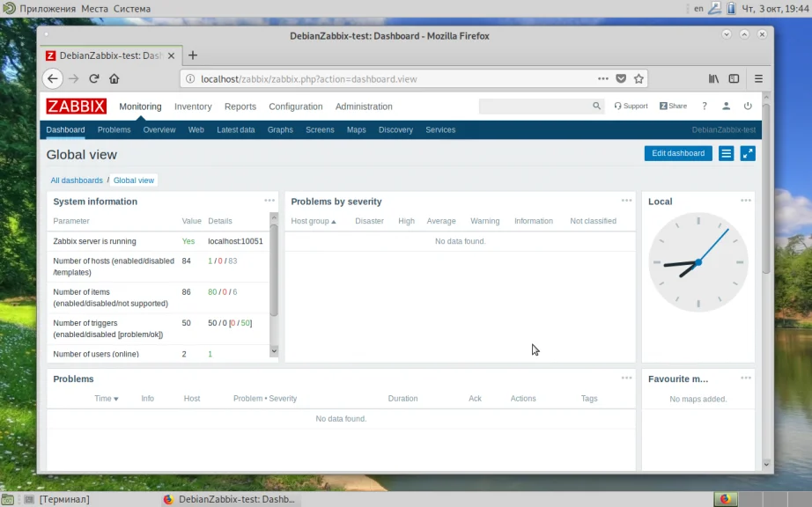Open Favourite maps widget options menu
The height and width of the screenshot is (507, 812).
(746, 378)
